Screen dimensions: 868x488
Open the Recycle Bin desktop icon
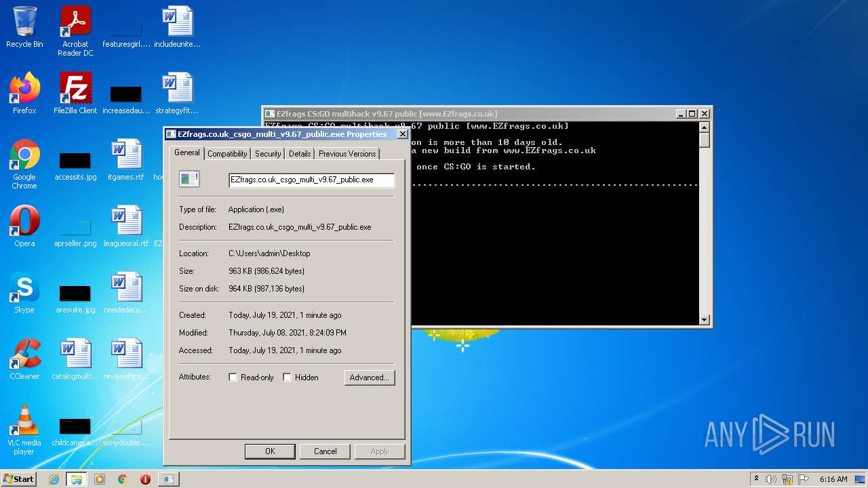24,27
